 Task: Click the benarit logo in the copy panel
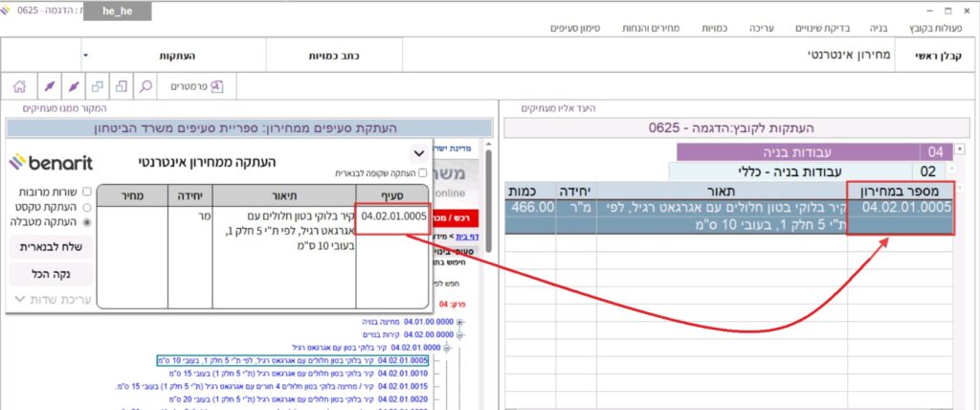coord(49,161)
